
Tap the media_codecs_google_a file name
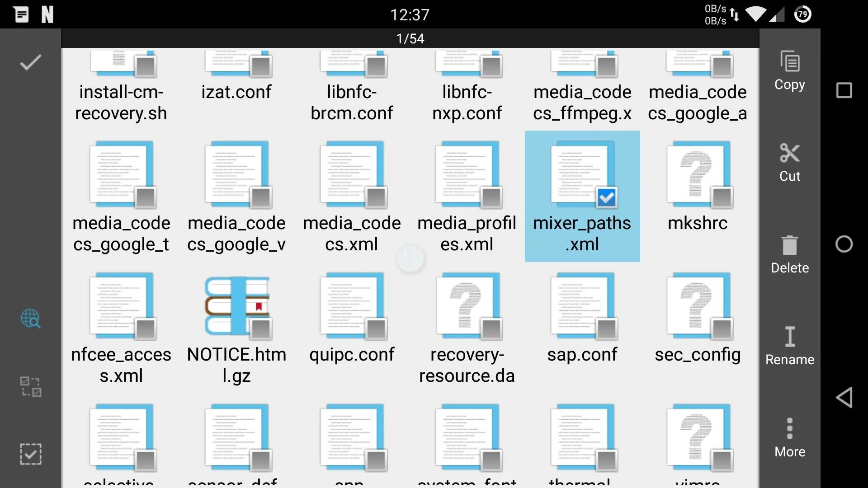tap(698, 103)
